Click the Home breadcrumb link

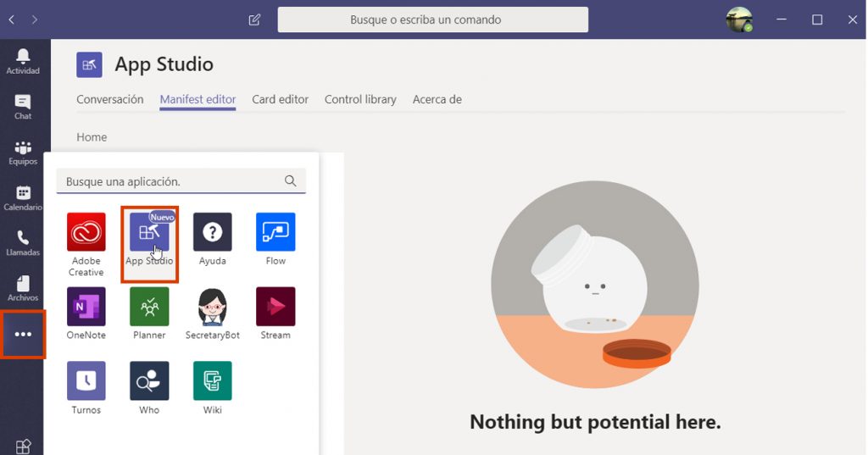point(92,137)
